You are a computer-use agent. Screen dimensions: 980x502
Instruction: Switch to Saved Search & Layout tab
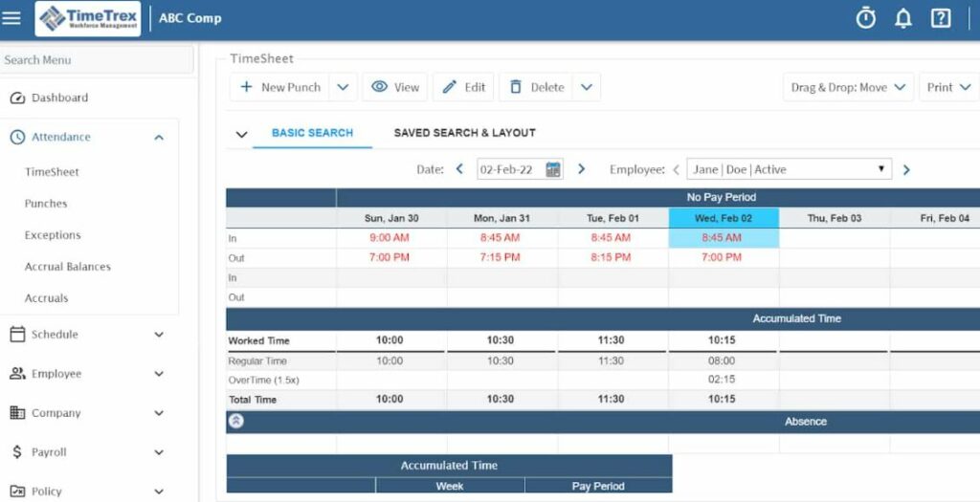(464, 133)
